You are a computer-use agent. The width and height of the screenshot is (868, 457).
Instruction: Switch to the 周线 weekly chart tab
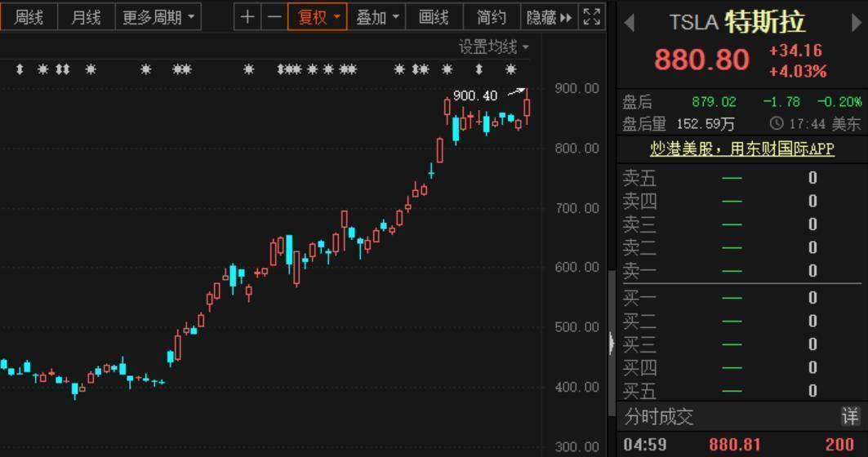click(x=29, y=17)
